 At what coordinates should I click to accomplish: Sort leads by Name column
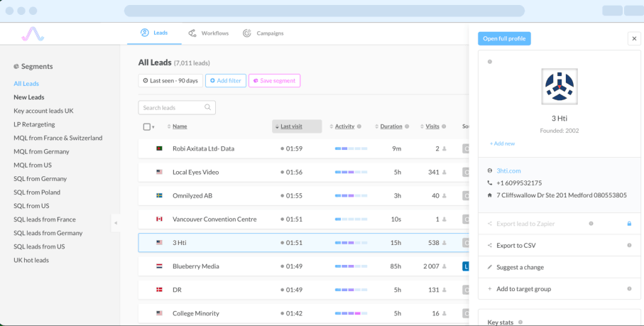[x=180, y=126]
